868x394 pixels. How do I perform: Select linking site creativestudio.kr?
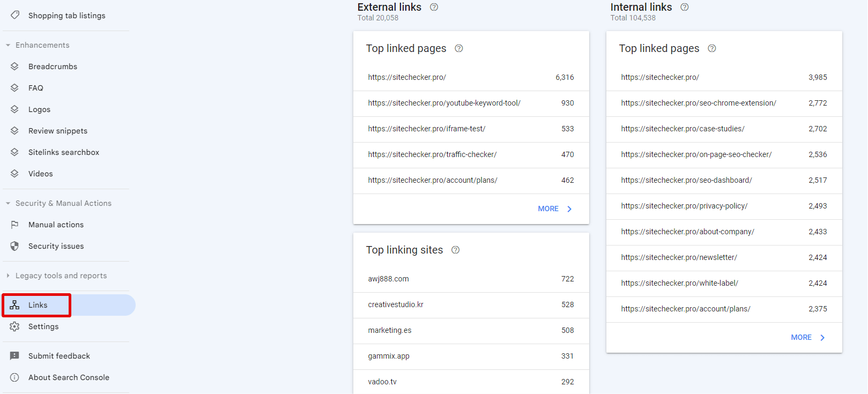[471, 304]
